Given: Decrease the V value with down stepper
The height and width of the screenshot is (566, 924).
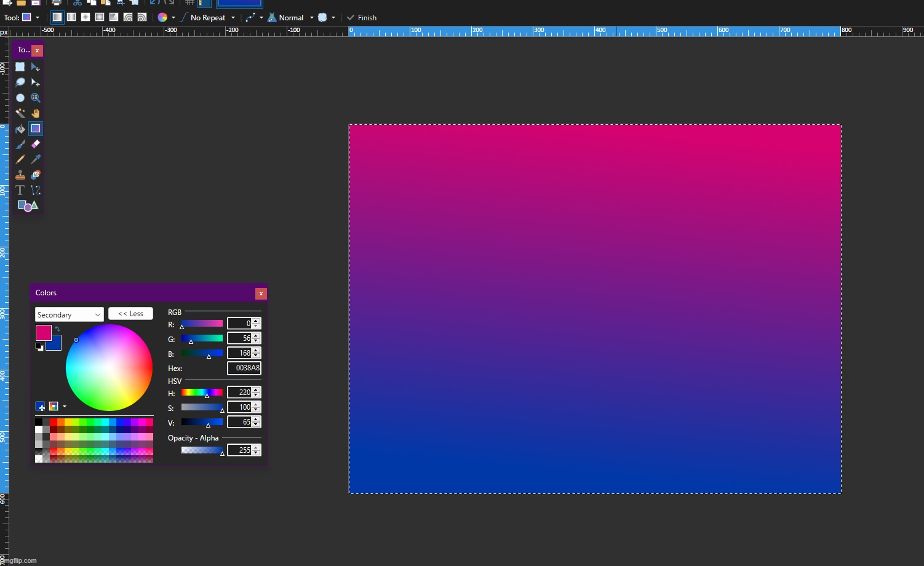Looking at the screenshot, I should pos(257,425).
